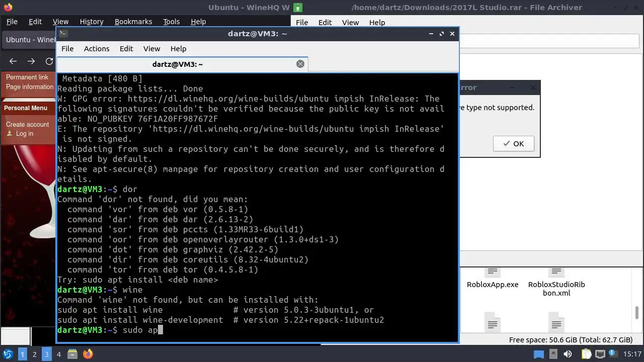Click the Create account link
Screen dimensions: 644x362
[x=28, y=125]
